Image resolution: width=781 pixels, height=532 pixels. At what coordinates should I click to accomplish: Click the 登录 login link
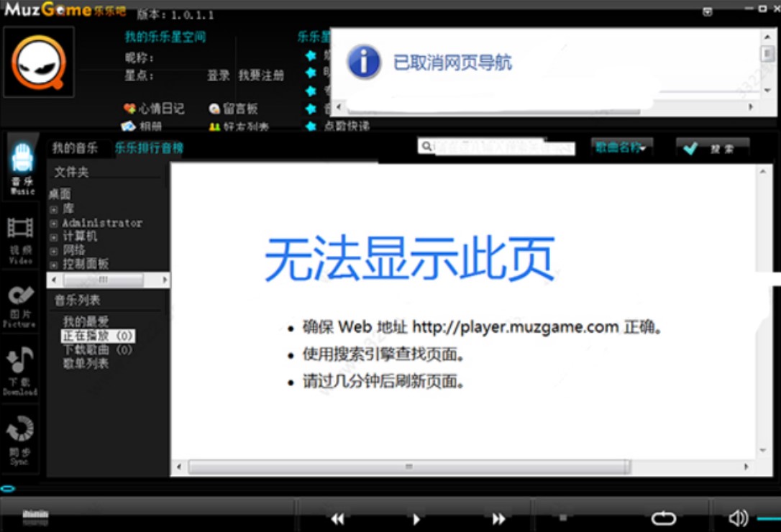pyautogui.click(x=218, y=75)
